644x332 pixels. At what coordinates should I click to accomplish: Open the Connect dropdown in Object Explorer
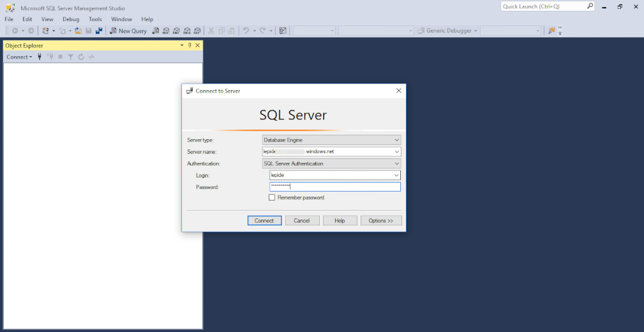click(x=19, y=57)
